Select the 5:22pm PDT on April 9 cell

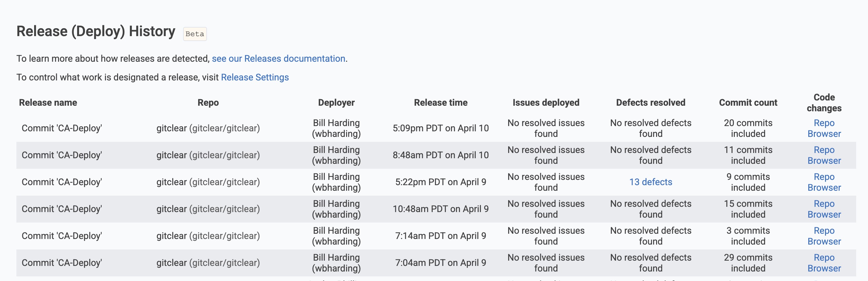(x=441, y=182)
